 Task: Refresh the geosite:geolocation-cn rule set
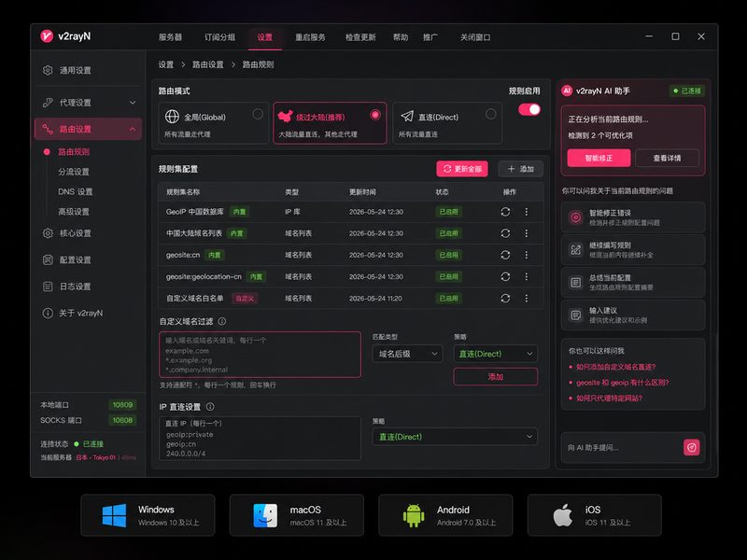(x=505, y=276)
